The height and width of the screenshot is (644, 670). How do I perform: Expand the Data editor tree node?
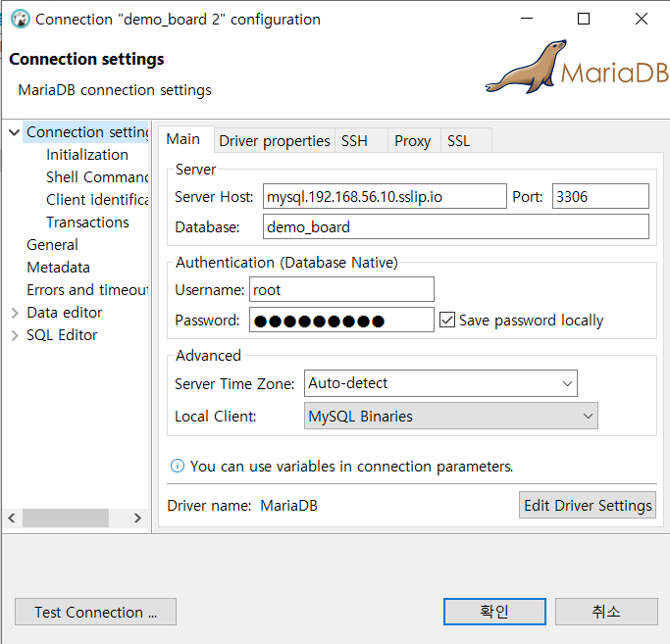coord(15,313)
